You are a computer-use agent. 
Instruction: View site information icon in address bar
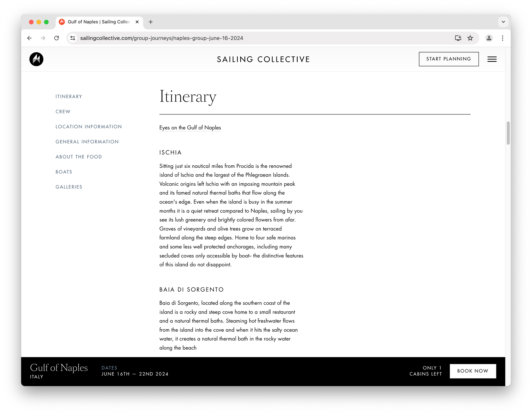[73, 38]
